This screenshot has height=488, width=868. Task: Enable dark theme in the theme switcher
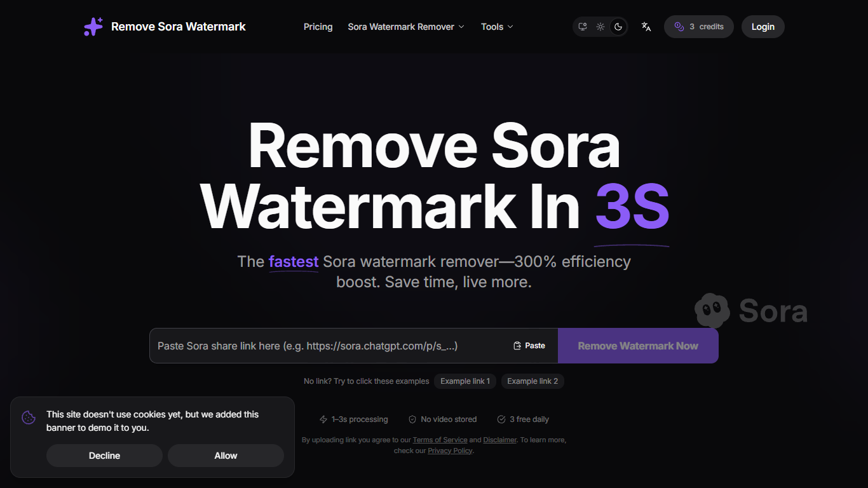tap(618, 27)
